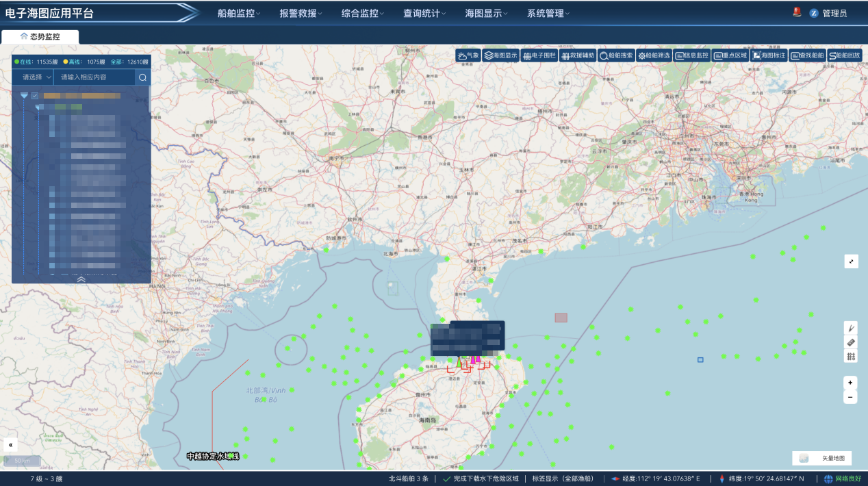Click the longitude compass icon in status bar
Viewport: 868px width, 486px height.
coord(615,478)
